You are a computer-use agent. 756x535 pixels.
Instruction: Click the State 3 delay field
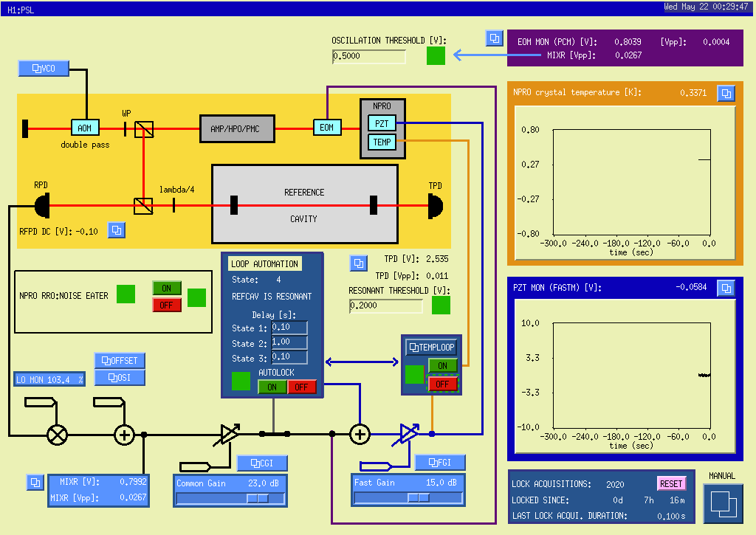pos(289,358)
